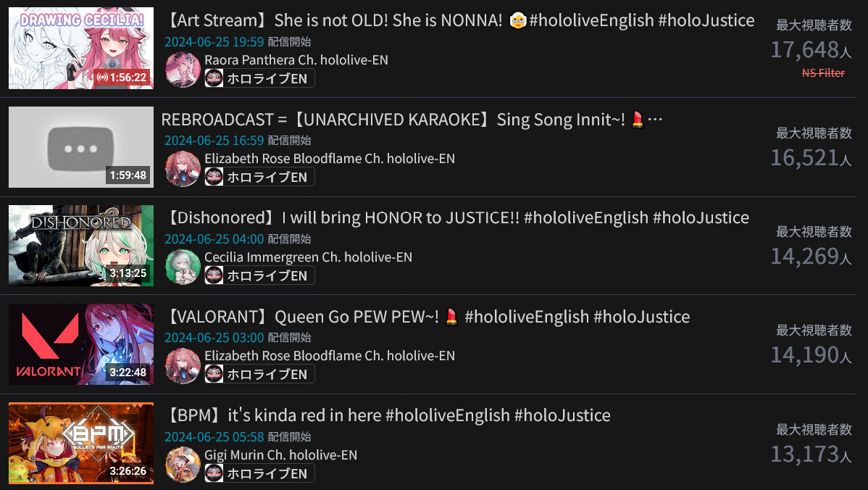The width and height of the screenshot is (868, 490).
Task: Click the Gigi Murin Ch. hololive-EN name
Action: 280,455
